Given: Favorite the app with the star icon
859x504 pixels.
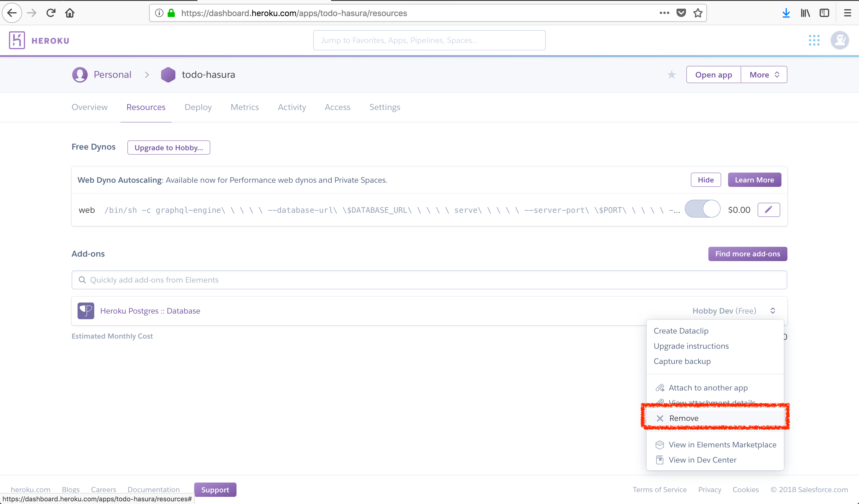Looking at the screenshot, I should click(671, 75).
